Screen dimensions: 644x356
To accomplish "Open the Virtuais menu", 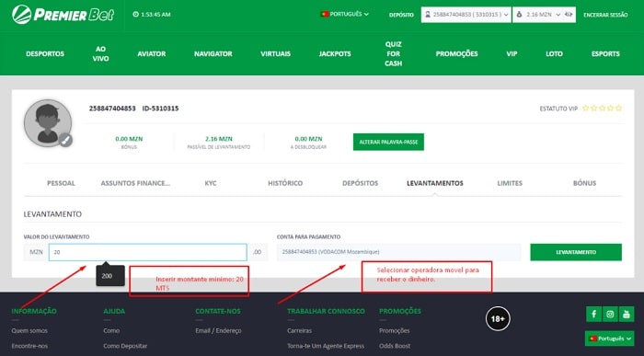I will click(276, 53).
